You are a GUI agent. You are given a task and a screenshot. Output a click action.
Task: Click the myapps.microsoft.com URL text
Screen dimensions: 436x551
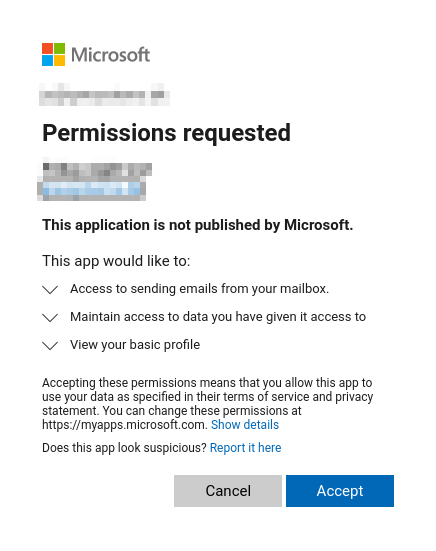click(125, 425)
